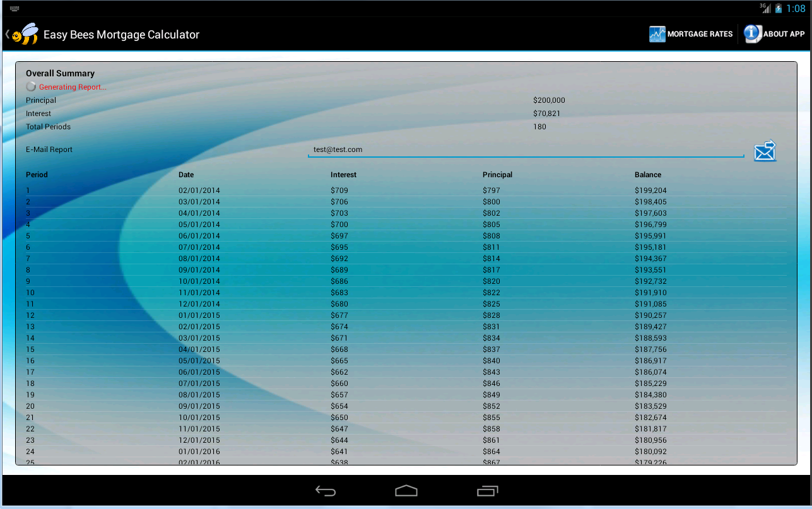Select the $195,181 balance
This screenshot has height=509, width=812.
coord(650,247)
